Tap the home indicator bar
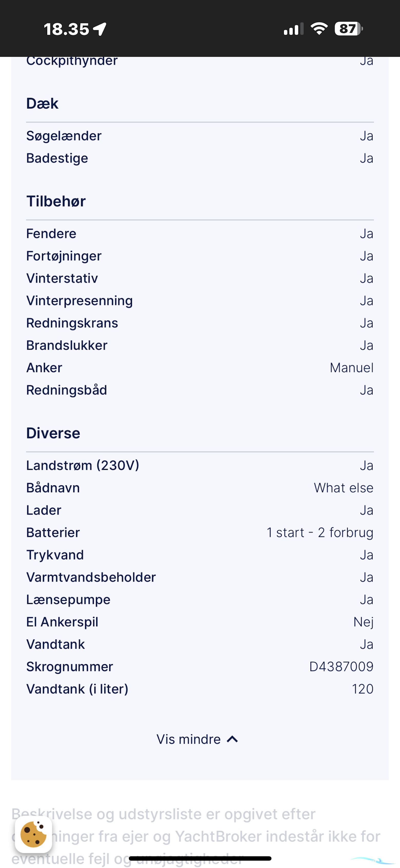The height and width of the screenshot is (868, 400). click(200, 858)
